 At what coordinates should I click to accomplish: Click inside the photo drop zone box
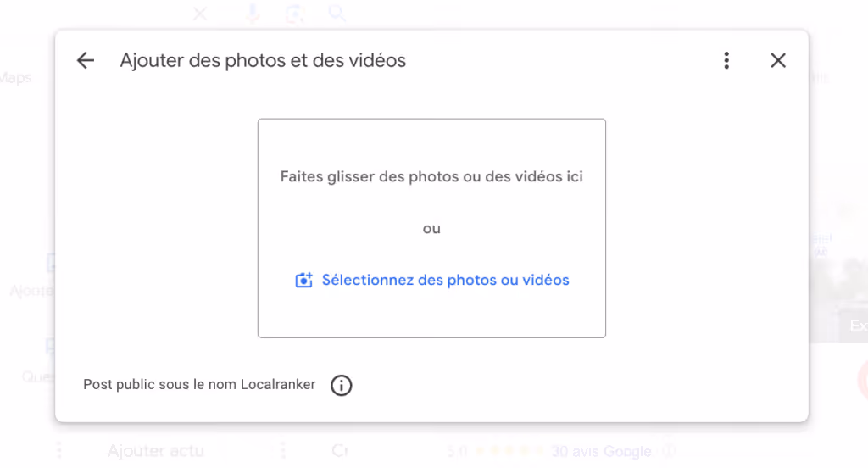[431, 228]
